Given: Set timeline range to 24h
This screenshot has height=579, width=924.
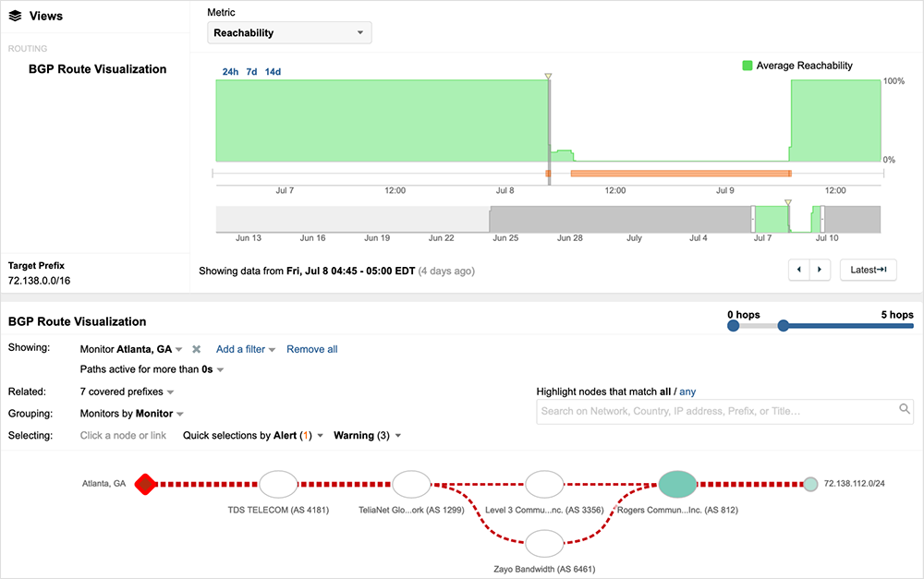Looking at the screenshot, I should [x=231, y=71].
